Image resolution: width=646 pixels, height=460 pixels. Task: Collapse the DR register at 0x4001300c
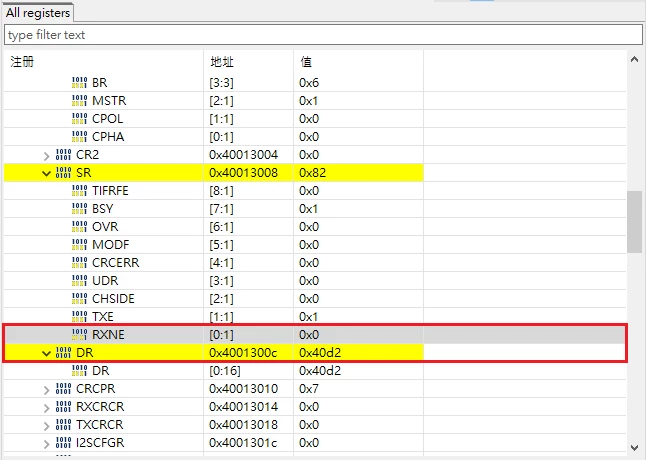[47, 353]
